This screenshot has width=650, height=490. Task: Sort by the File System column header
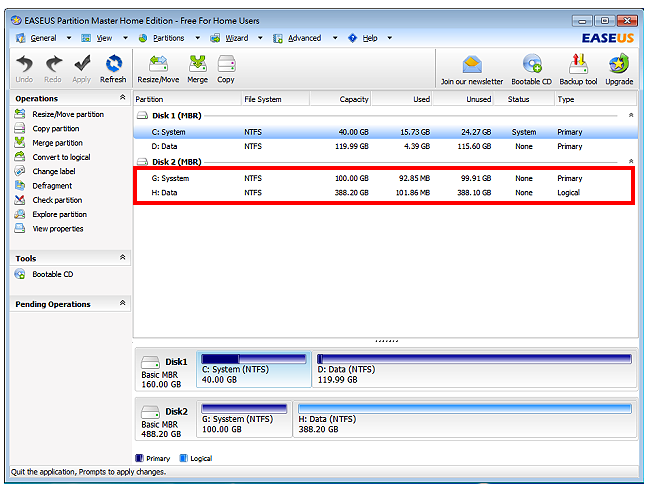(275, 99)
